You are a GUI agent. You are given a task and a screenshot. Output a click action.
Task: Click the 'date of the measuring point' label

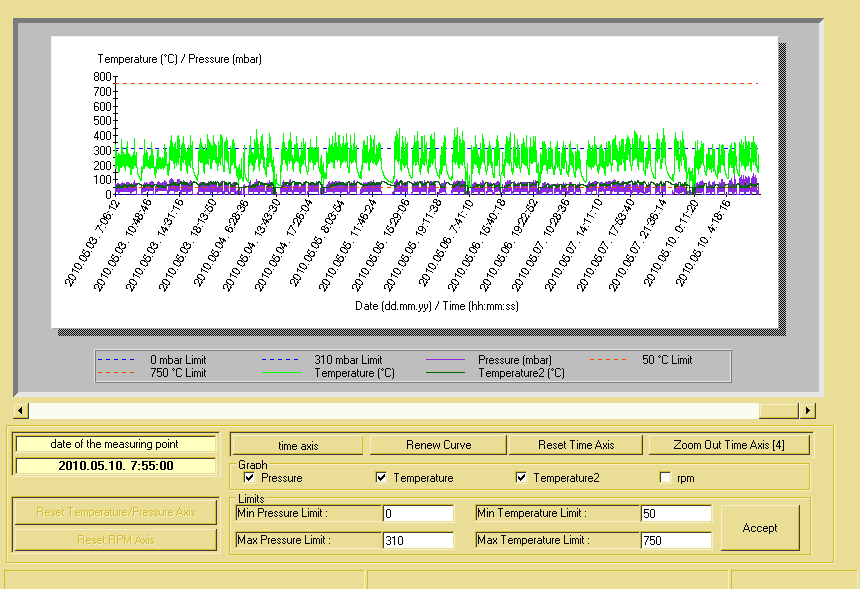115,444
